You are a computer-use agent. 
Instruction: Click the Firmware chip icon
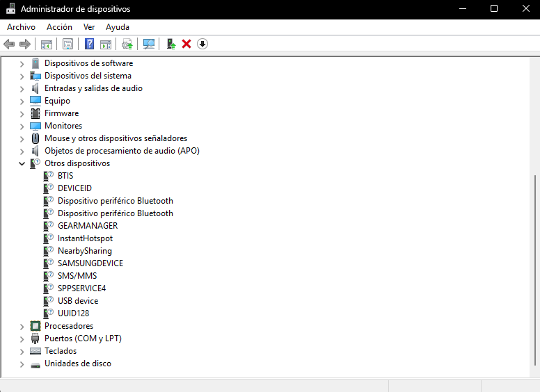(35, 113)
